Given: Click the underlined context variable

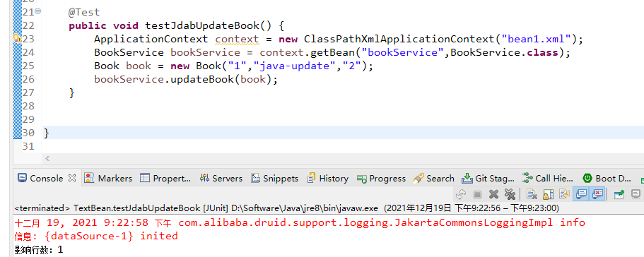Looking at the screenshot, I should pyautogui.click(x=238, y=39).
